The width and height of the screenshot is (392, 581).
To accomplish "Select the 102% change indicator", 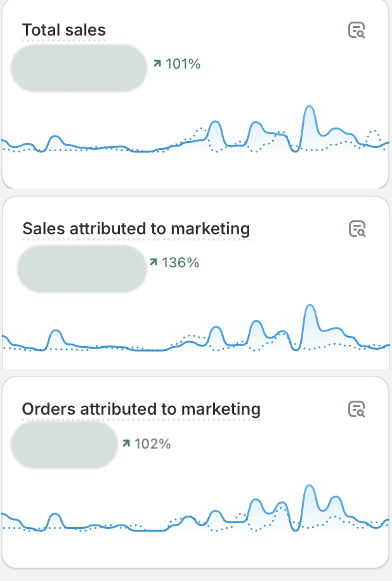I will [147, 444].
